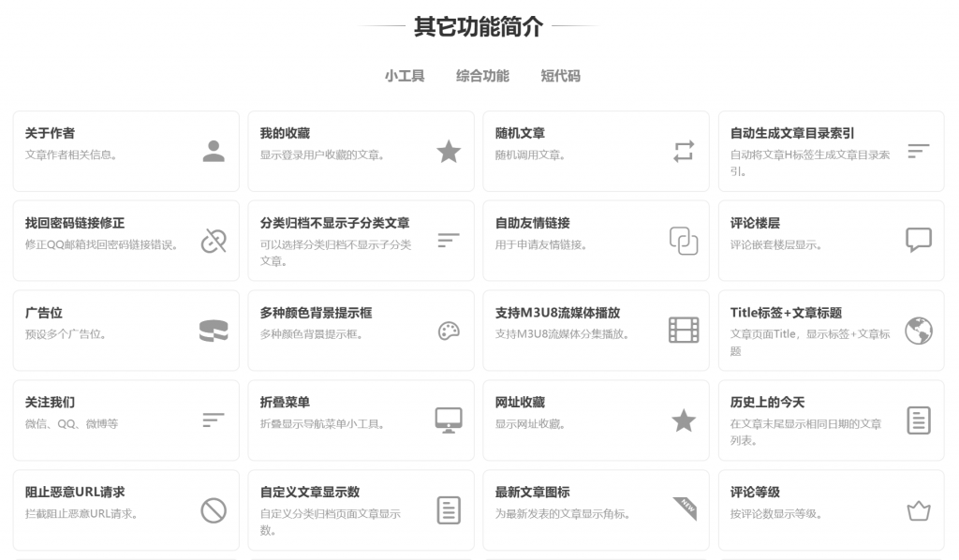
Task: Click the crown icon in 评论等级 card
Action: [918, 510]
